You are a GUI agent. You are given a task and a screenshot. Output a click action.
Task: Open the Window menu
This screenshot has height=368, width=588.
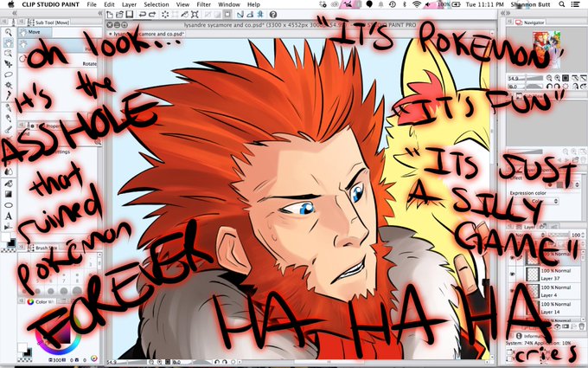229,4
